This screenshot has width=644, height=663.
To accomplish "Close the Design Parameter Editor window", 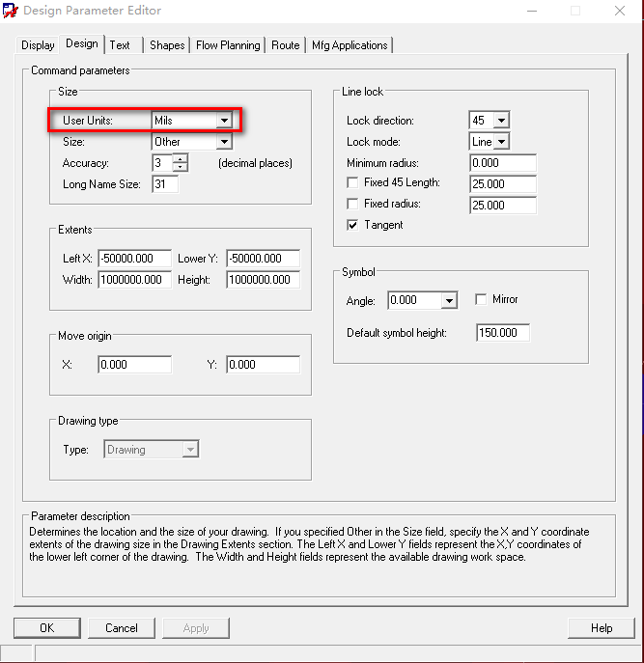I will tap(620, 11).
